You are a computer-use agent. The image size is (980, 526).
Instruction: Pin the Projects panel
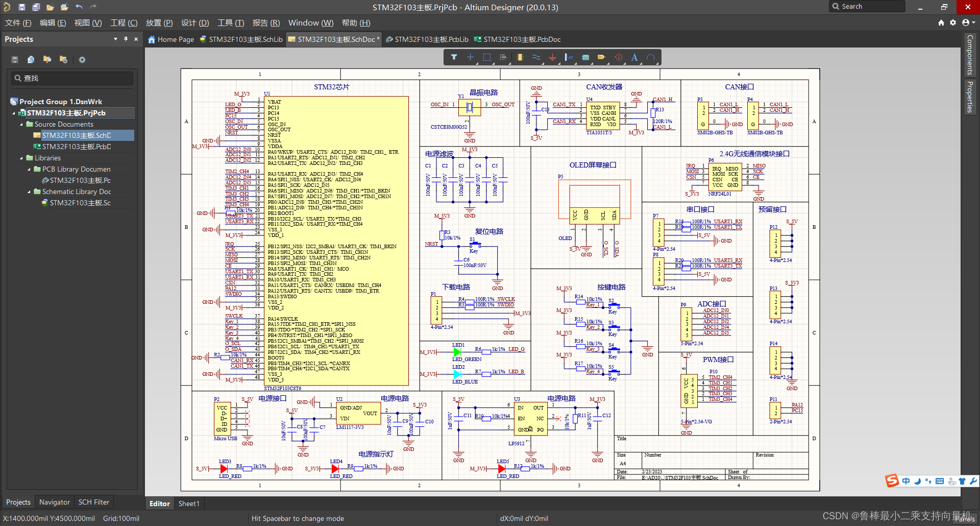coord(126,39)
